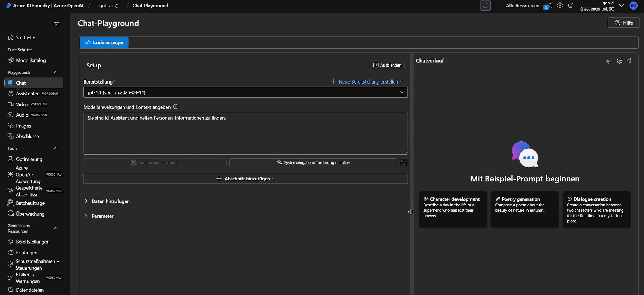Click Systemeingabeaufforderung erstellen button
The width and height of the screenshot is (644, 295).
(x=313, y=163)
